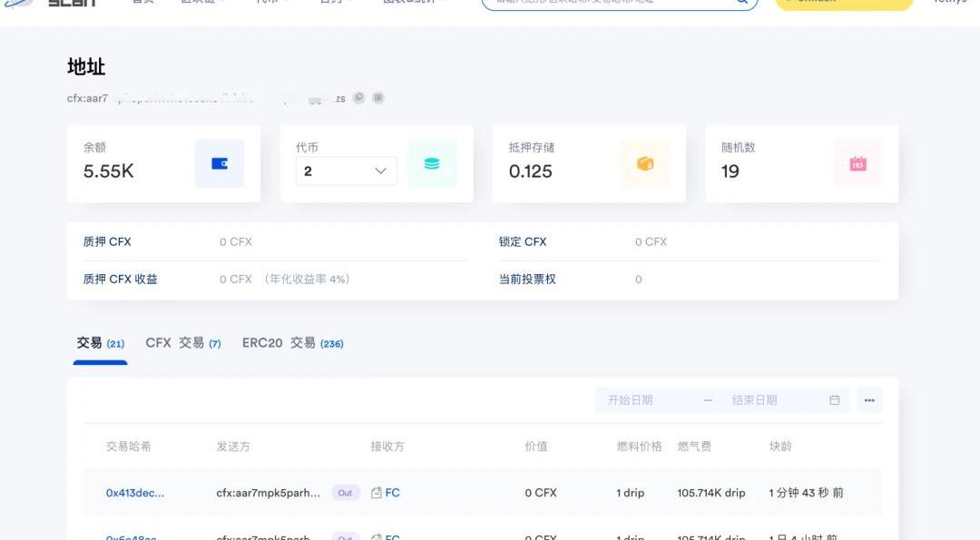Click the 发送方 column header
Image resolution: width=980 pixels, height=540 pixels.
coord(233,447)
